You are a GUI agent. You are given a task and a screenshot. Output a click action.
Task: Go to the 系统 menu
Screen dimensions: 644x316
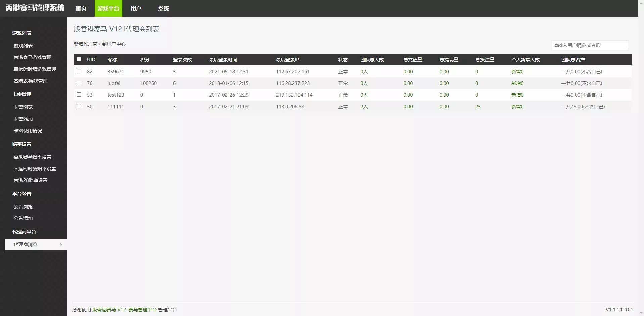click(163, 8)
